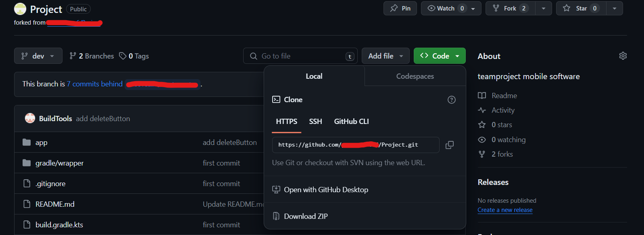
Task: Open the dev branch selector
Action: coord(38,56)
